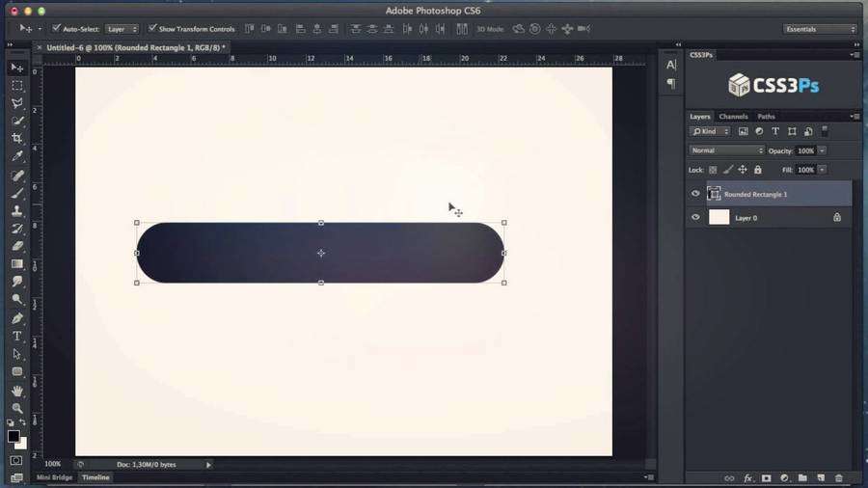868x488 pixels.
Task: Hide the Layer 0 layer
Action: pos(695,217)
